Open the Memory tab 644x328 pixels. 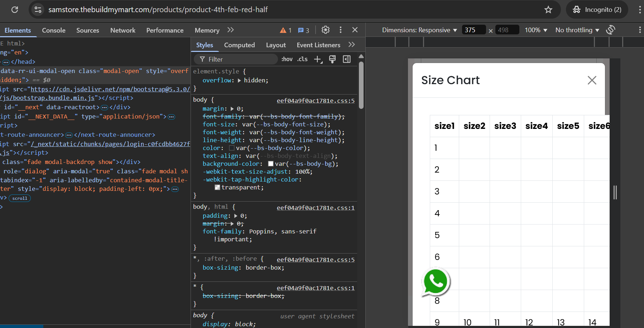(207, 30)
